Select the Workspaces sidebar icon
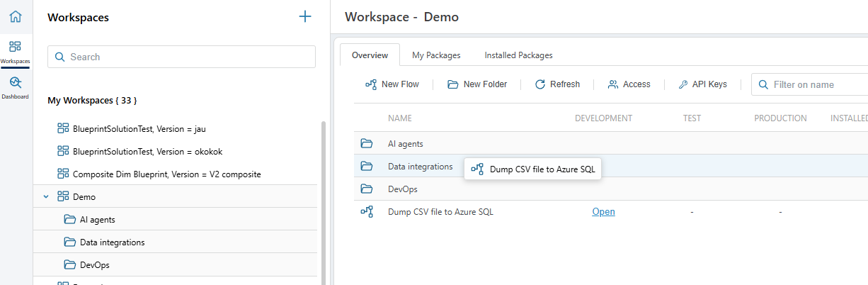868x285 pixels. point(16,52)
